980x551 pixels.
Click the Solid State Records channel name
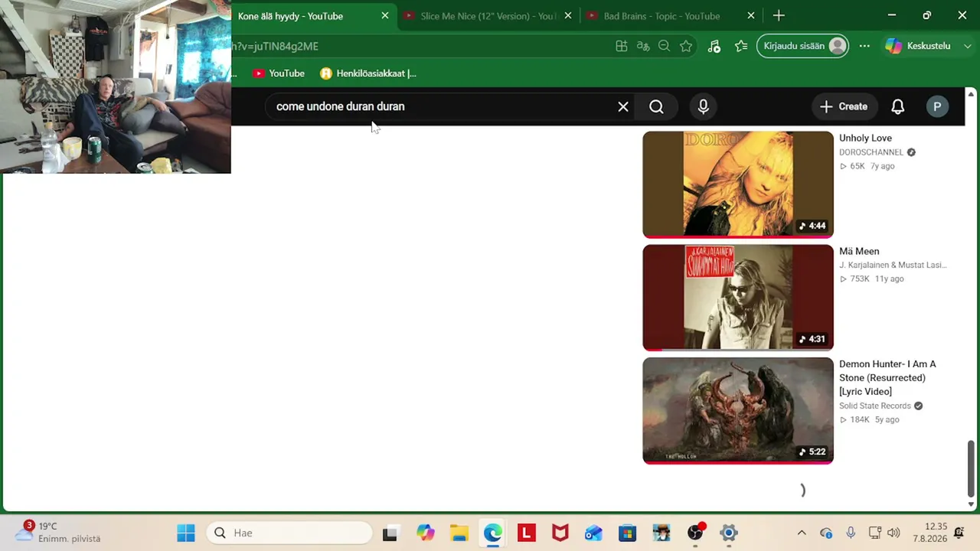[875, 406]
